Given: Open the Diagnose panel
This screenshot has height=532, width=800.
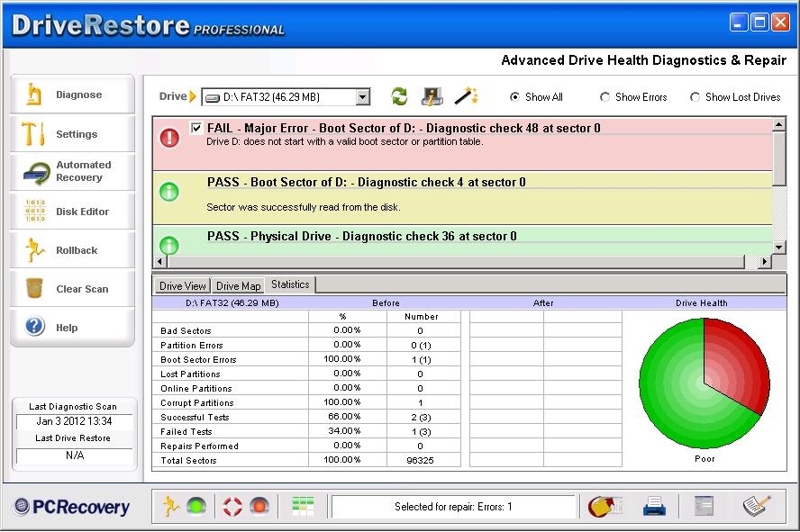Looking at the screenshot, I should (x=72, y=95).
